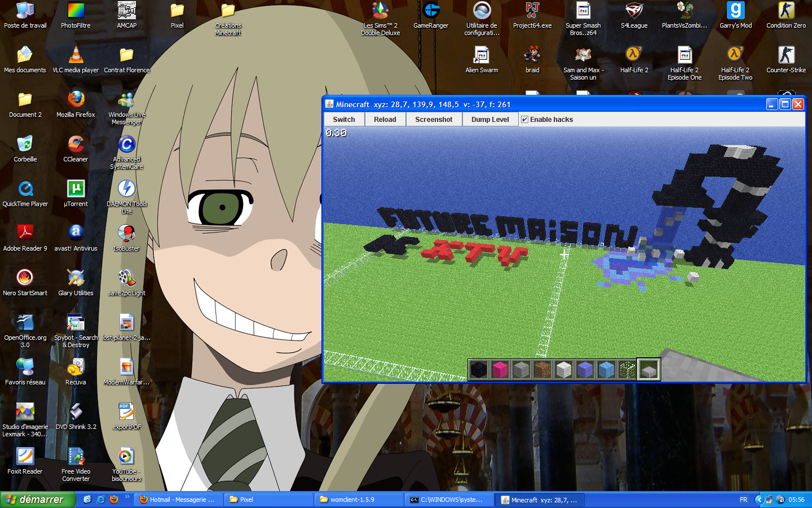
Task: Select the pink wool block in hotbar
Action: coord(500,370)
